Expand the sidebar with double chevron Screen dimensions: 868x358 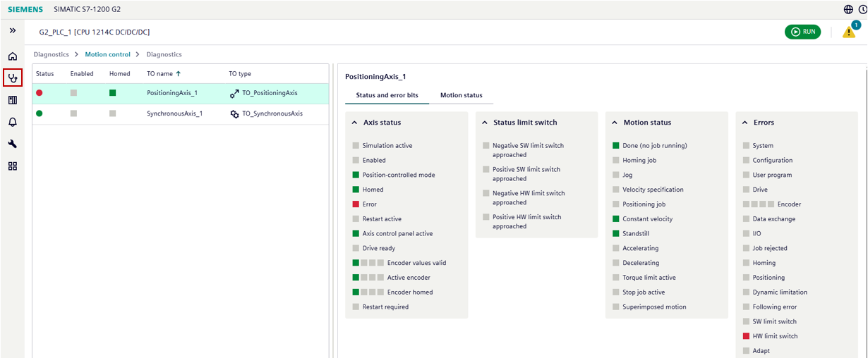pos(13,31)
